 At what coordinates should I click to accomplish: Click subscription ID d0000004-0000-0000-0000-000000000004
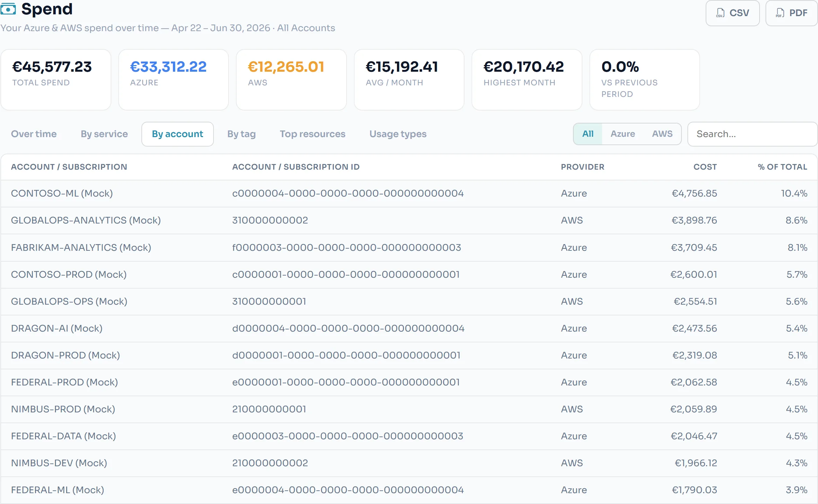(348, 328)
